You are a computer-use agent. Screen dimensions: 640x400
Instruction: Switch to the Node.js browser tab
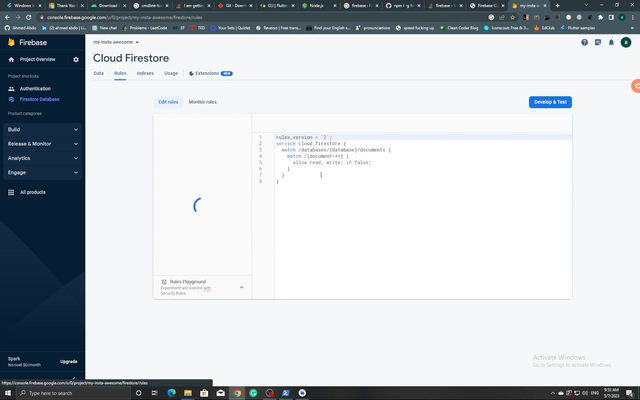[319, 6]
